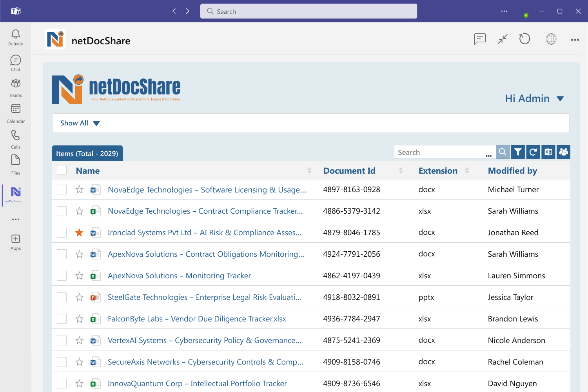Open netDocShare in a browser via globe icon

tap(551, 39)
